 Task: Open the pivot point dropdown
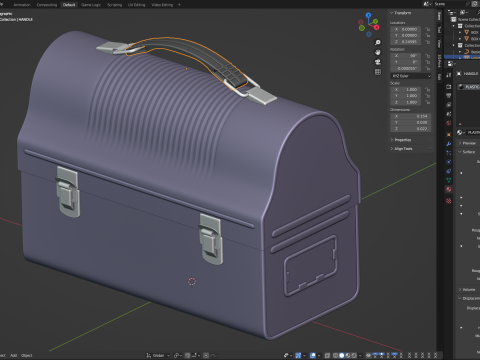click(x=178, y=355)
